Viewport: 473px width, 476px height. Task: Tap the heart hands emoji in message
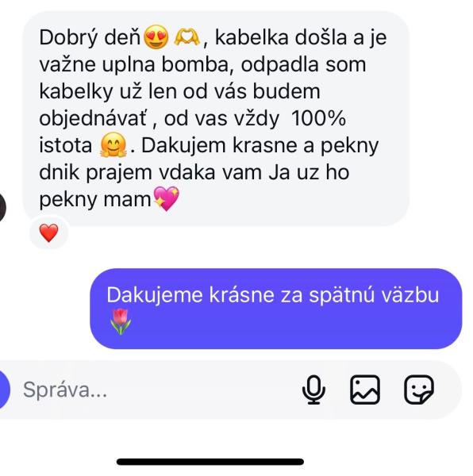(187, 37)
